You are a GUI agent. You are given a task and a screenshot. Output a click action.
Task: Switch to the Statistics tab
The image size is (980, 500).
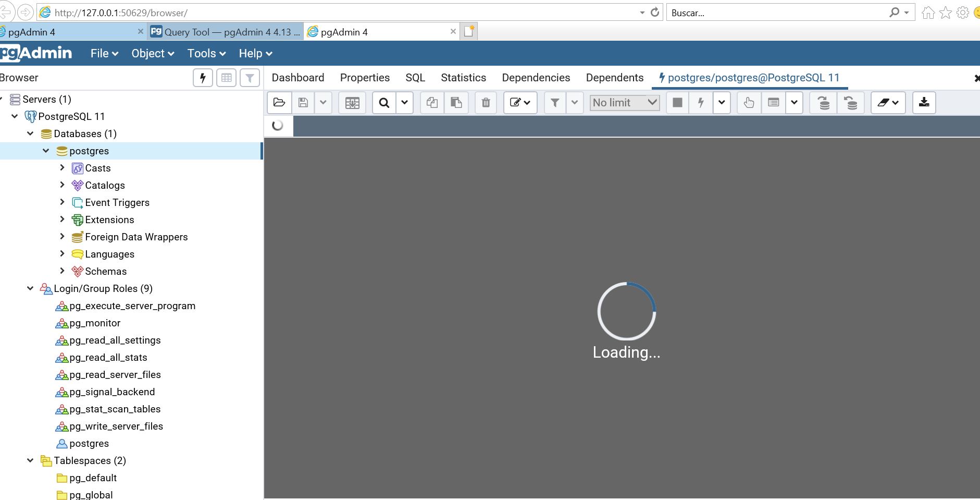pyautogui.click(x=463, y=78)
